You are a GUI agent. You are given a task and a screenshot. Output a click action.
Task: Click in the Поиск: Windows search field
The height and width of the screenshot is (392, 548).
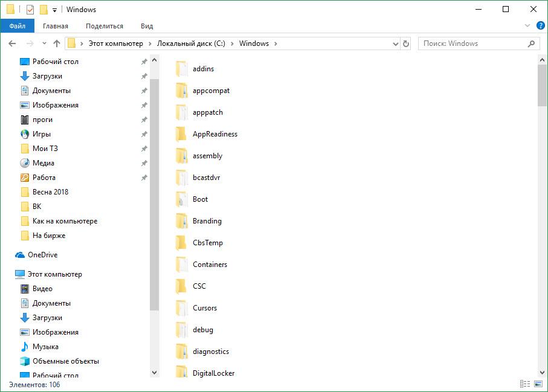tap(471, 43)
